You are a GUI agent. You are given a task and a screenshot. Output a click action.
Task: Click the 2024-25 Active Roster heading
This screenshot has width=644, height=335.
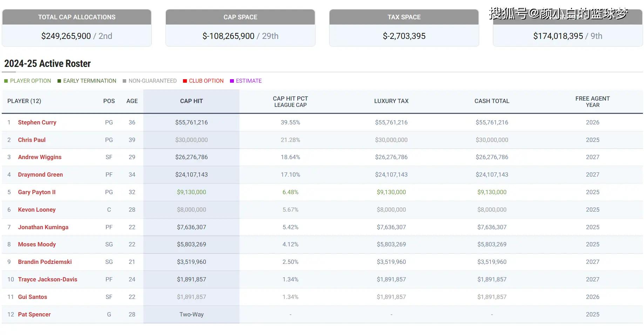tap(47, 63)
